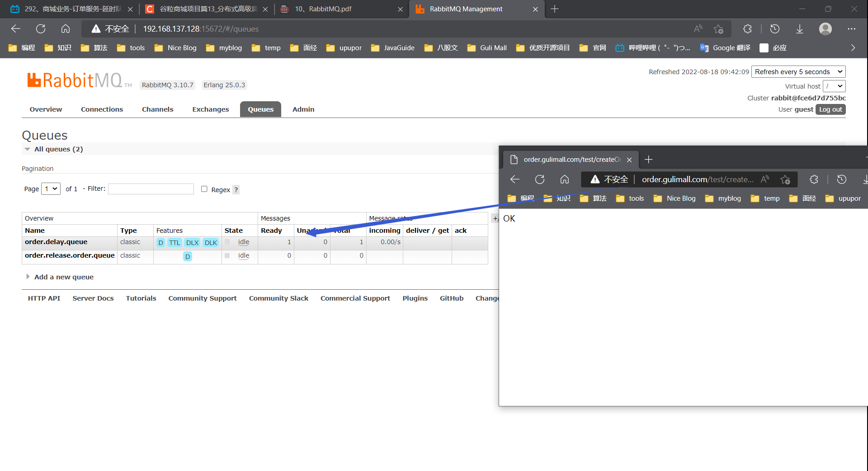Close the RabbitMQ.pdf tab
This screenshot has height=471, width=868.
(x=400, y=9)
